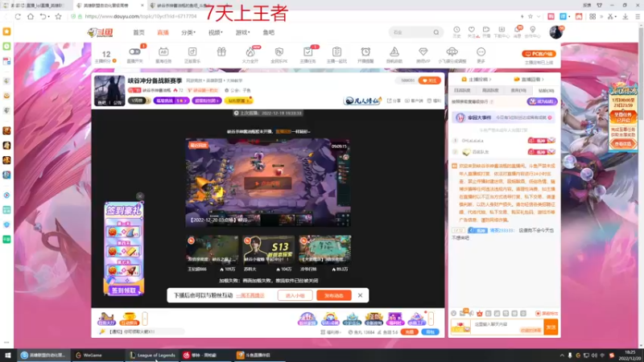Click the gift box icon in streamer toolbar

(x=221, y=51)
